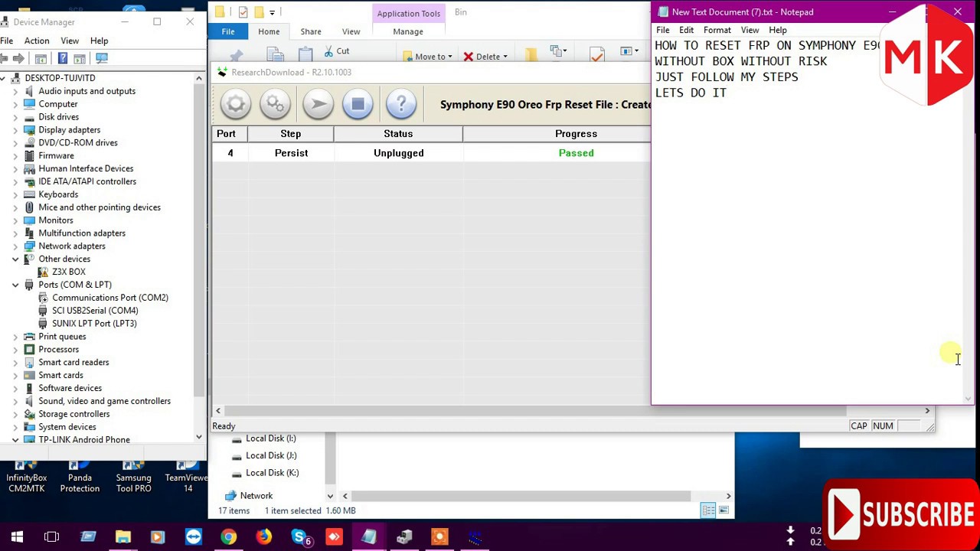Click the Delete red X icon in ribbon
Viewport: 980px width, 551px height.
(468, 57)
